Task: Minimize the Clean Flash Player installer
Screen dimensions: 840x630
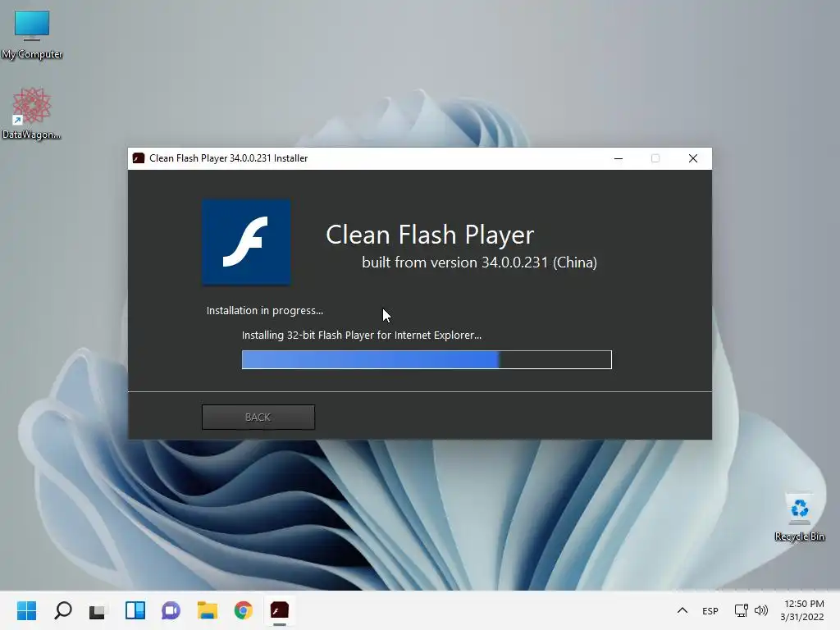Action: tap(619, 158)
